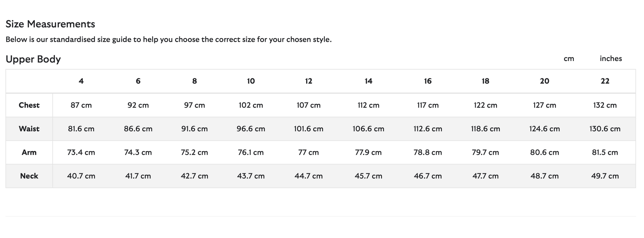This screenshot has width=644, height=238.
Task: Click the 122 cm chest cell
Action: pos(485,105)
